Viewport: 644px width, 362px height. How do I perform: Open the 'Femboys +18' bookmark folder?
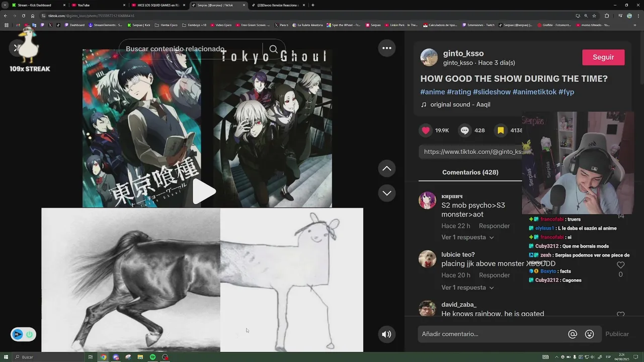(194, 25)
